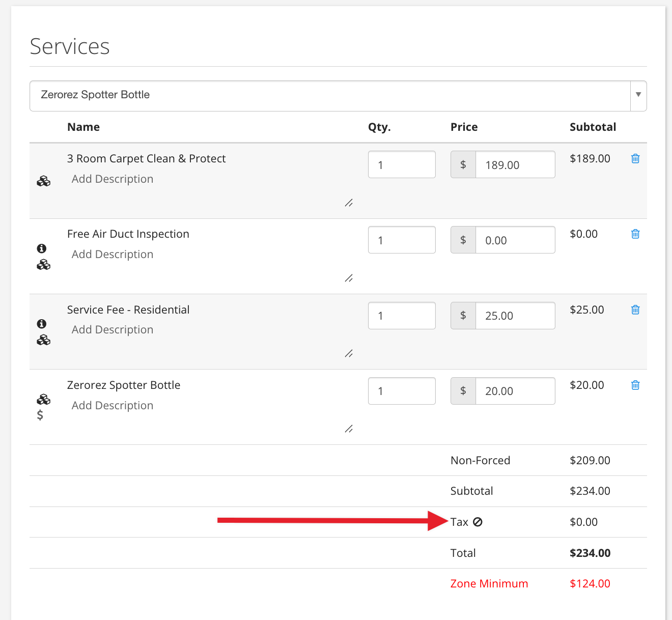Open the services dropdown arrow
Image resolution: width=672 pixels, height=620 pixels.
tap(638, 95)
